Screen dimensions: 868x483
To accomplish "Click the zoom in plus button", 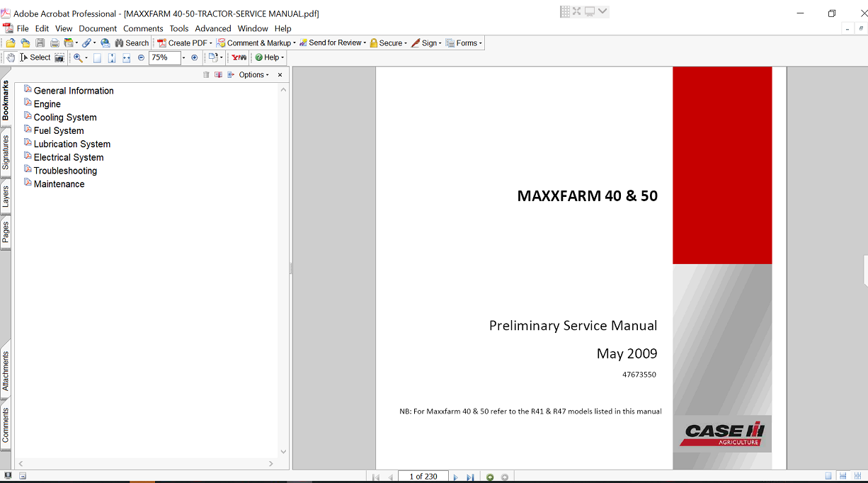I will click(x=195, y=57).
